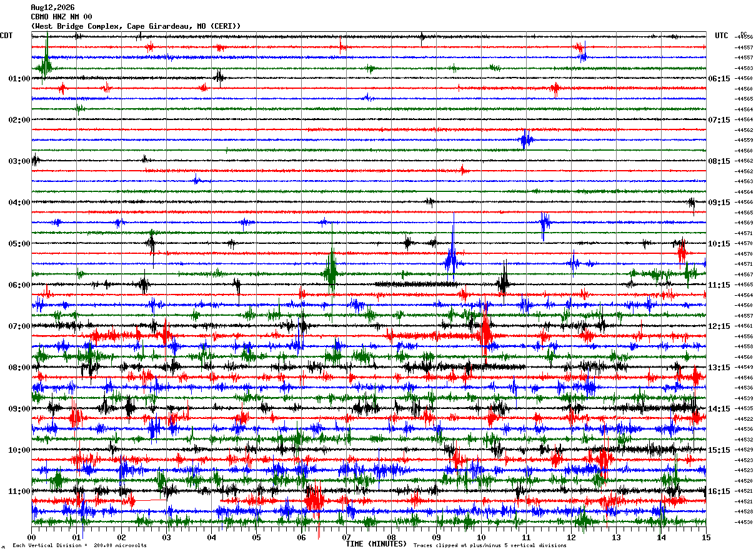Click the '06:15' UTC time label
Image resolution: width=756 pixels, height=554 pixels.
(x=719, y=79)
